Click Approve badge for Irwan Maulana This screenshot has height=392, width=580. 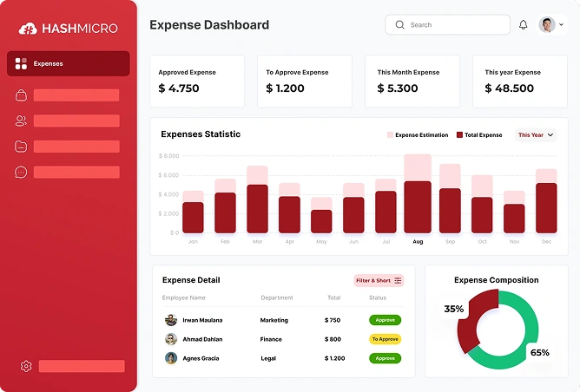[385, 320]
